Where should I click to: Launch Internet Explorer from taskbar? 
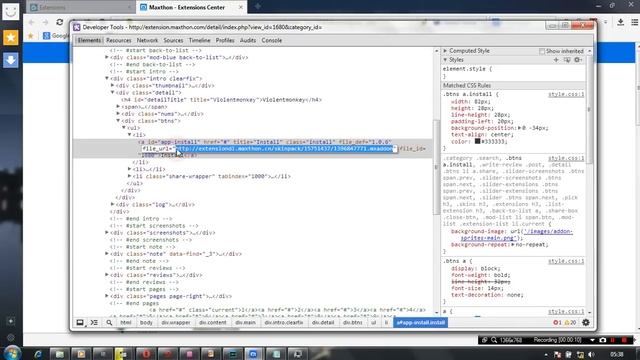38,354
